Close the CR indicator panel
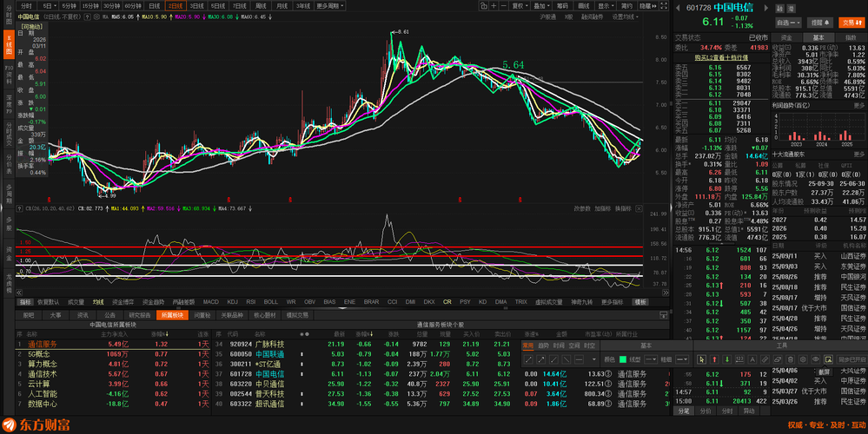 coord(639,209)
